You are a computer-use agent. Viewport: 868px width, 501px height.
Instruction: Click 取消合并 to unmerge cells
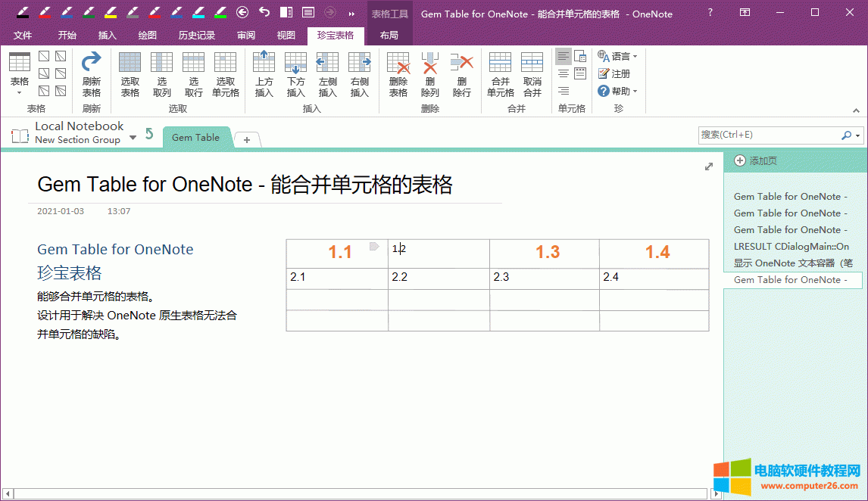point(532,73)
